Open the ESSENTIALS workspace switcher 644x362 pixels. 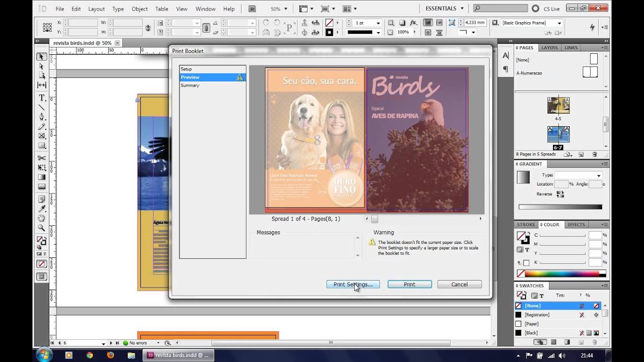point(445,9)
